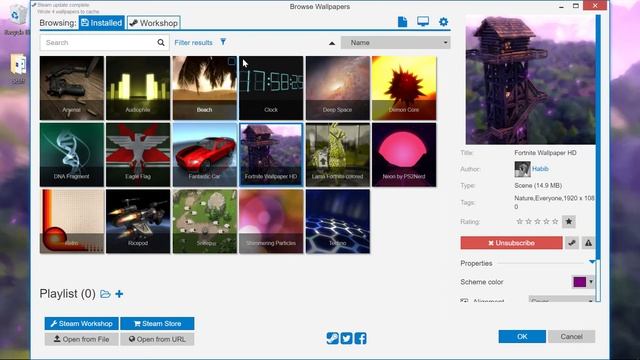Select the Eagle Flag wallpaper thumbnail
Viewport: 640px width, 360px height.
(x=138, y=155)
